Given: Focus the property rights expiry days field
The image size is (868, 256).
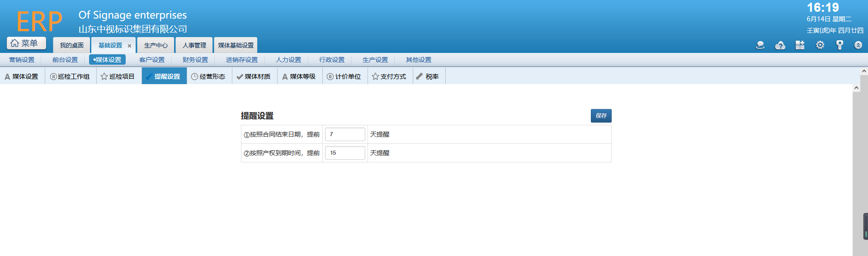Looking at the screenshot, I should coord(345,153).
